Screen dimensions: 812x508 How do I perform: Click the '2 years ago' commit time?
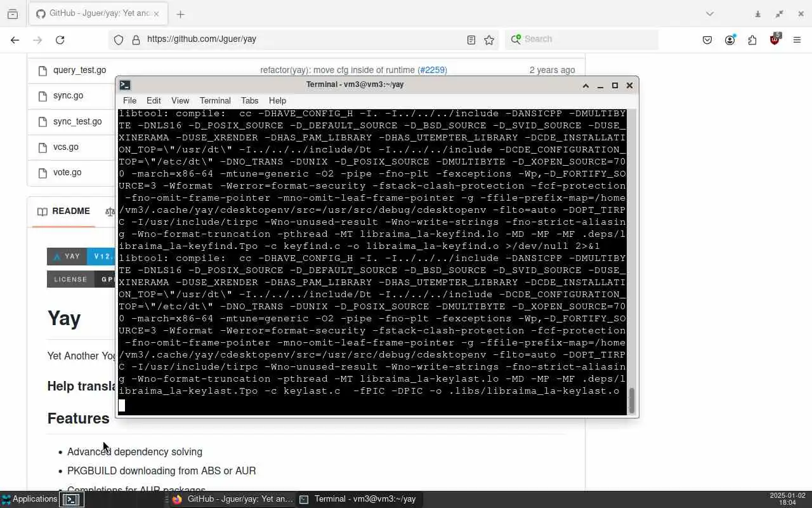552,70
